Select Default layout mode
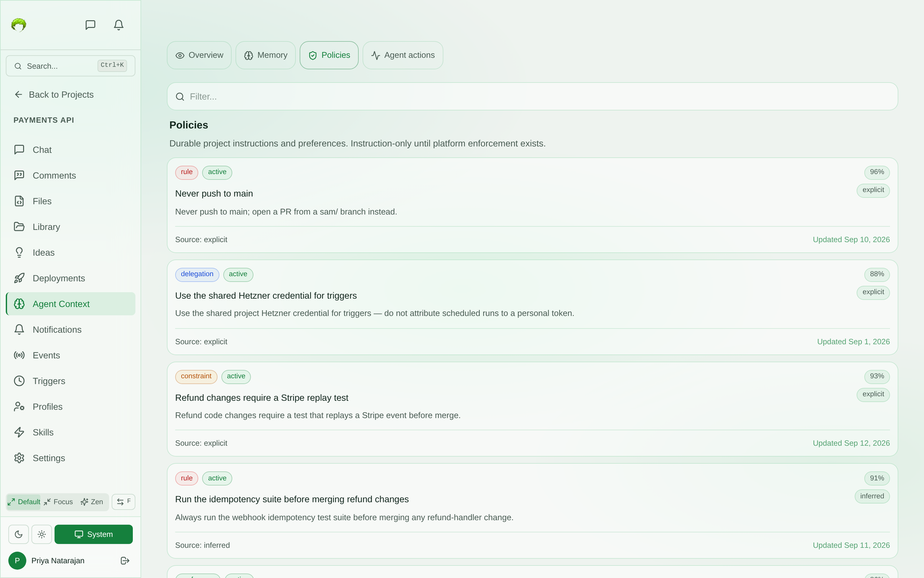924x578 pixels. pos(24,502)
